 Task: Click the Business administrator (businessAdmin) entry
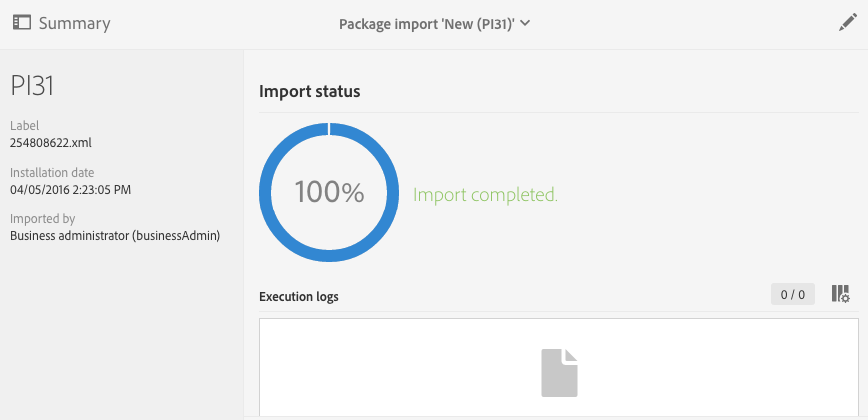tap(115, 235)
